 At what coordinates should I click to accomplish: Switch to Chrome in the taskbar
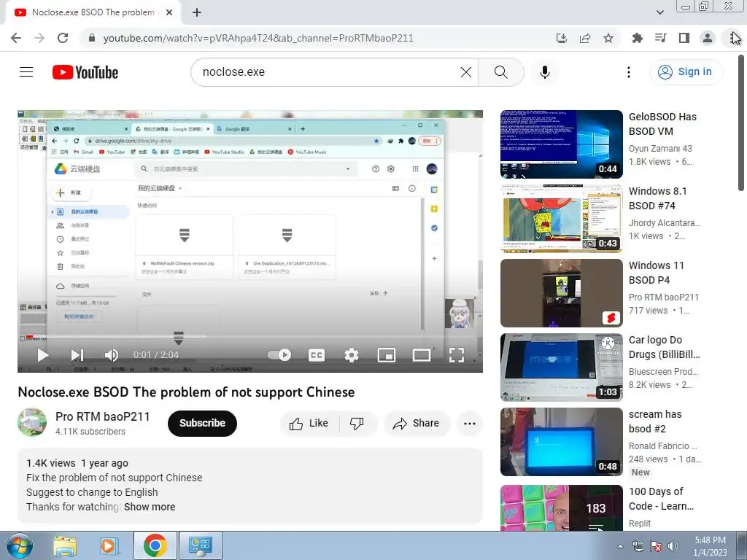click(x=155, y=545)
